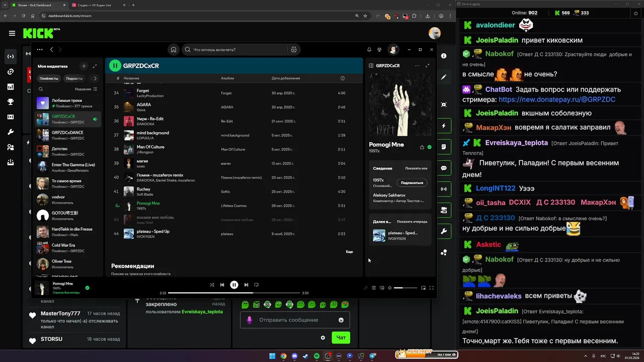Image resolution: width=644 pixels, height=362 pixels.
Task: Open more options in now-playing panel
Action: pyautogui.click(x=417, y=66)
